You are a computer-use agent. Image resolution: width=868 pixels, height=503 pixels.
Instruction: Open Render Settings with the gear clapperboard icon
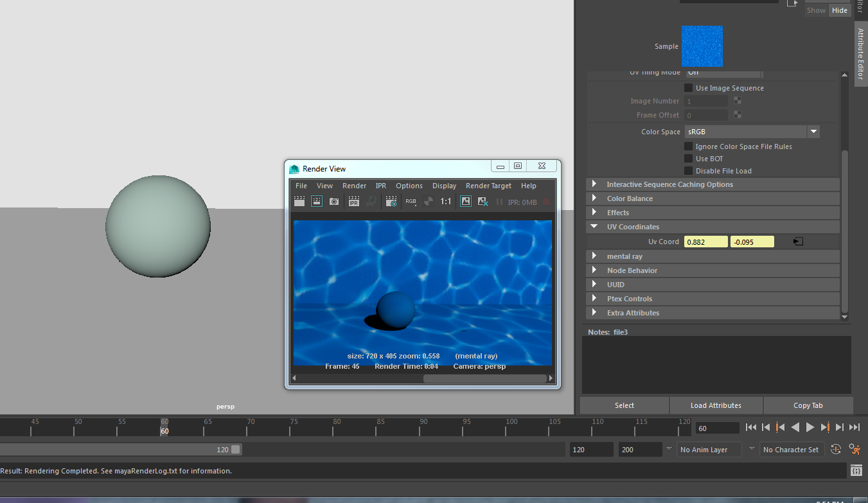tap(391, 202)
